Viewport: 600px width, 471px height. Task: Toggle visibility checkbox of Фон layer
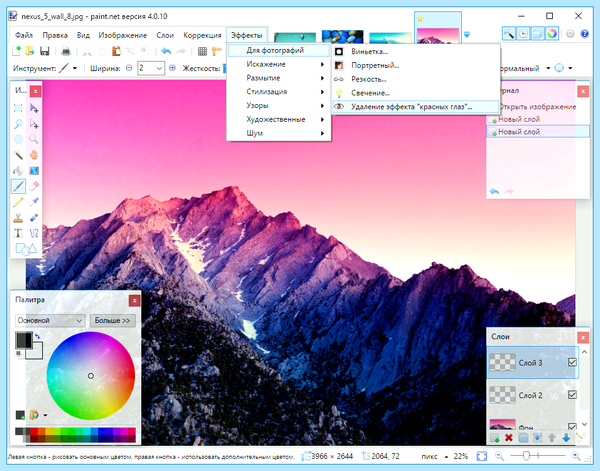tap(572, 426)
